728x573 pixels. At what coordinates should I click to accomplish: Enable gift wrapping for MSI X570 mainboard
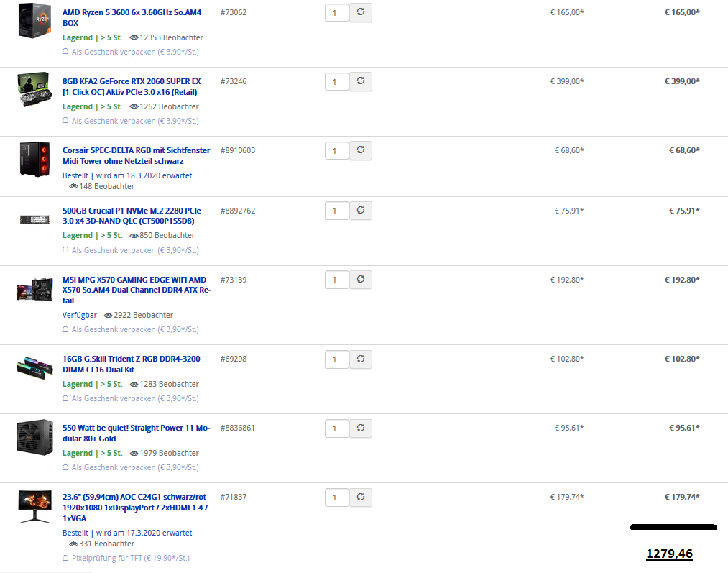click(x=65, y=329)
